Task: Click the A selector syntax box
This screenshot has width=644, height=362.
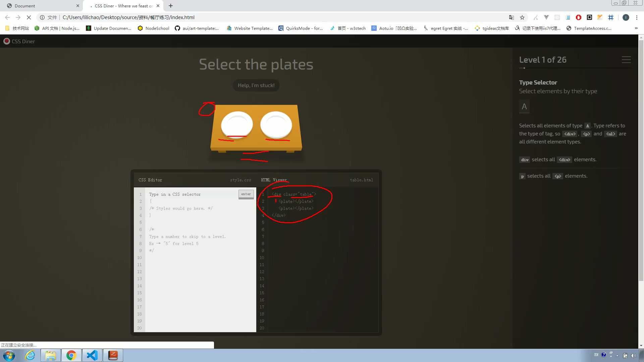Action: 524,107
